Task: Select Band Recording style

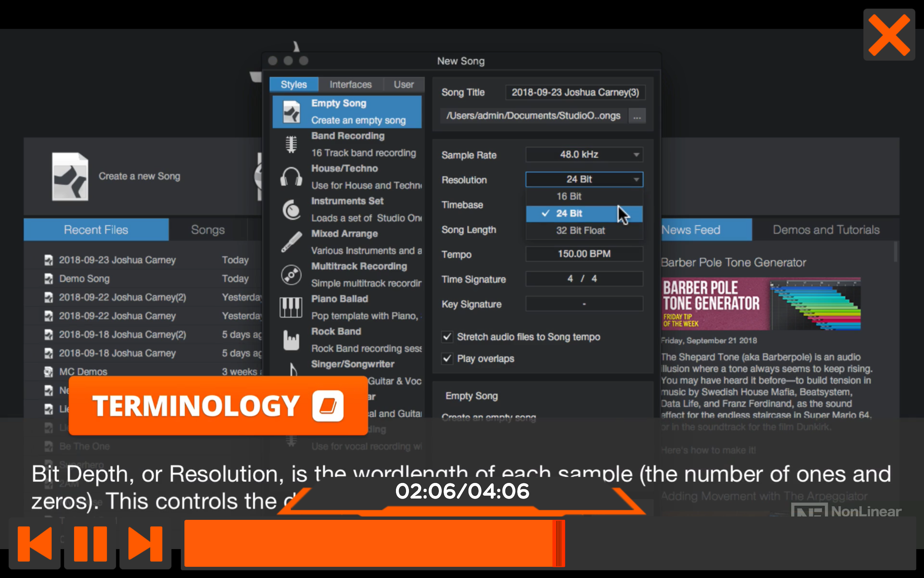Action: tap(347, 144)
